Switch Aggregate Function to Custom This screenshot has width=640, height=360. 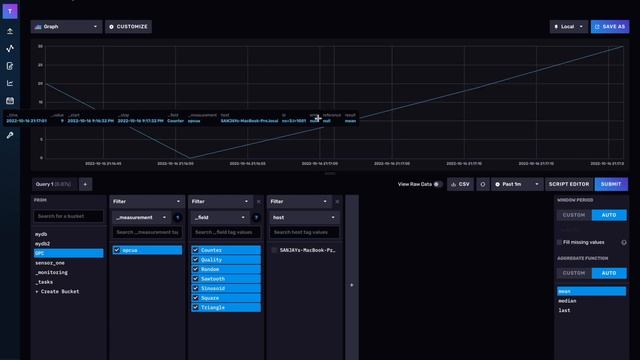click(574, 273)
